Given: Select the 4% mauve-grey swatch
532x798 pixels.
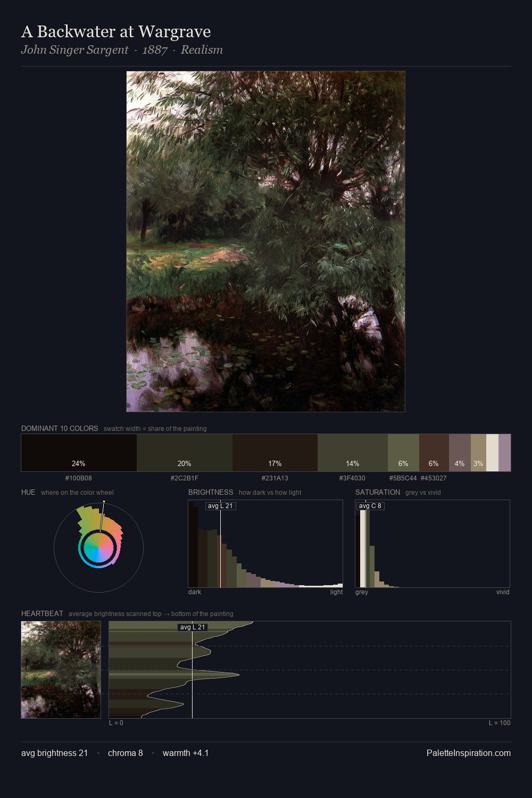Looking at the screenshot, I should pos(460,453).
